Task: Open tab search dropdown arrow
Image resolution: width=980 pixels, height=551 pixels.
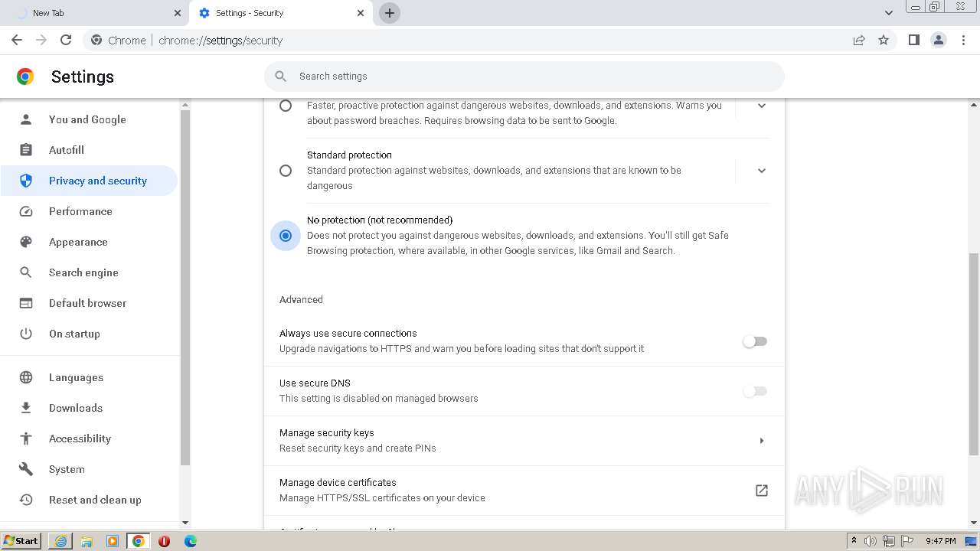Action: (x=889, y=13)
